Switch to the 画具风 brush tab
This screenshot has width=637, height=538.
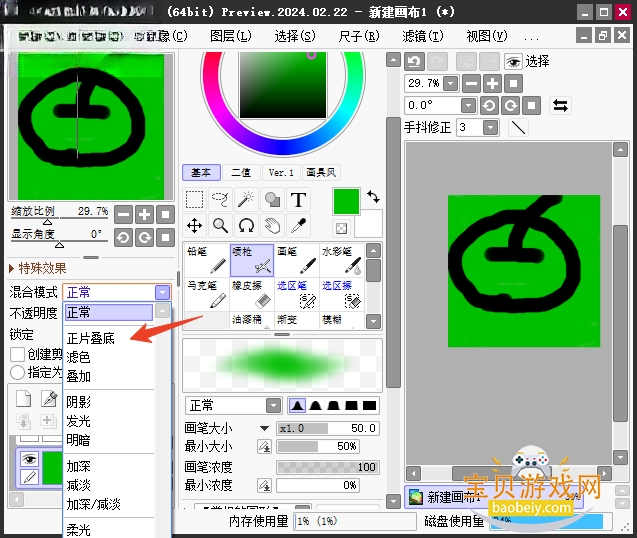[321, 173]
